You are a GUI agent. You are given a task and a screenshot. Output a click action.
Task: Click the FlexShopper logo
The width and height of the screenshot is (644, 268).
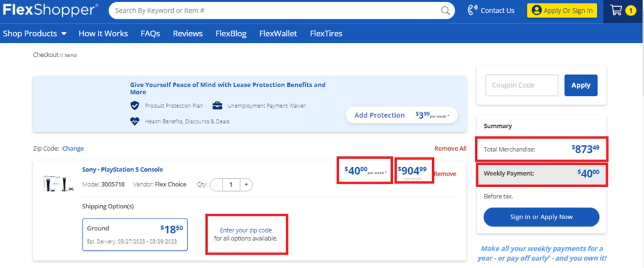tap(50, 10)
